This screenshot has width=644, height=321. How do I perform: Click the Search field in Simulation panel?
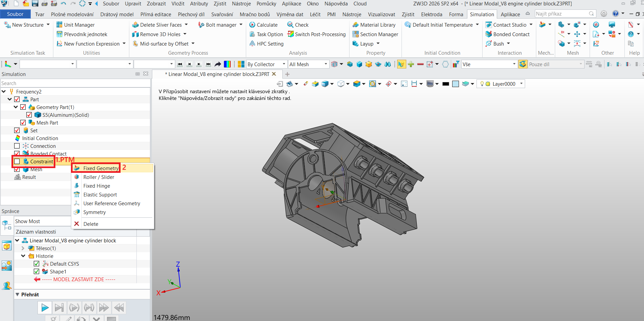[75, 83]
